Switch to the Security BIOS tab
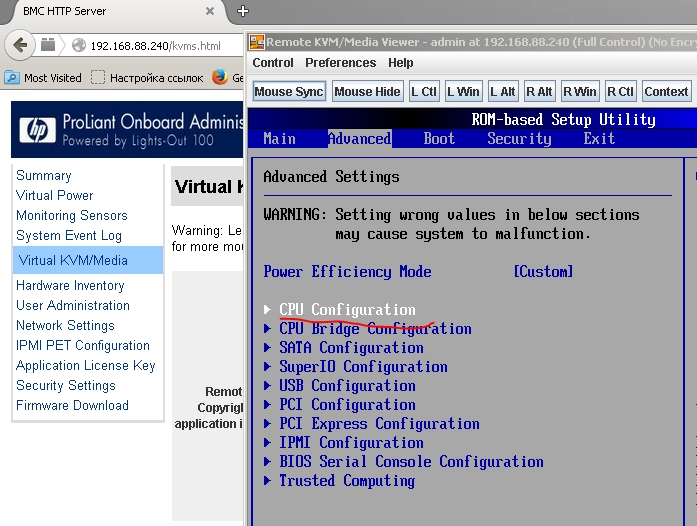697x526 pixels. (519, 139)
